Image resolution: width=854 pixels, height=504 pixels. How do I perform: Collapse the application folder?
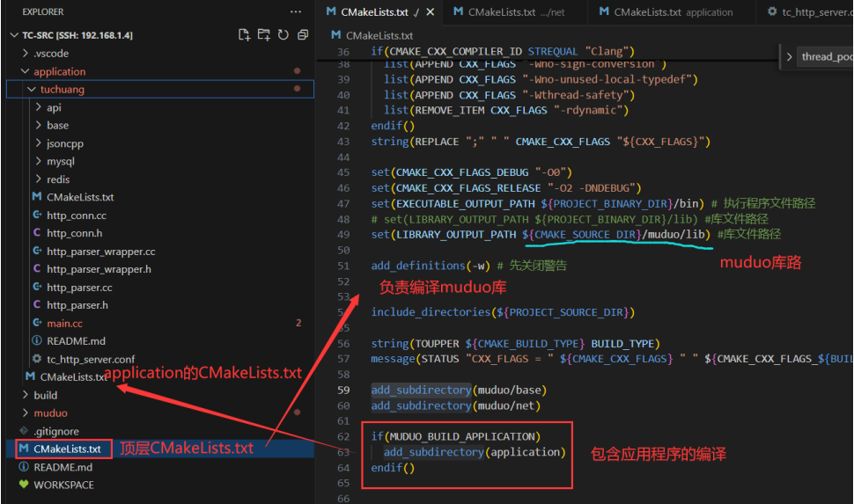[25, 71]
